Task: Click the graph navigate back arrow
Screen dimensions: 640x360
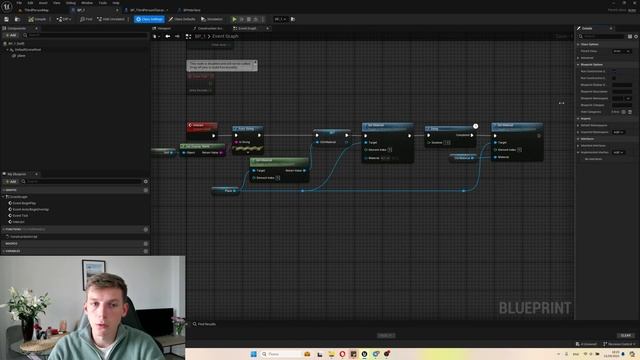Action: point(168,36)
